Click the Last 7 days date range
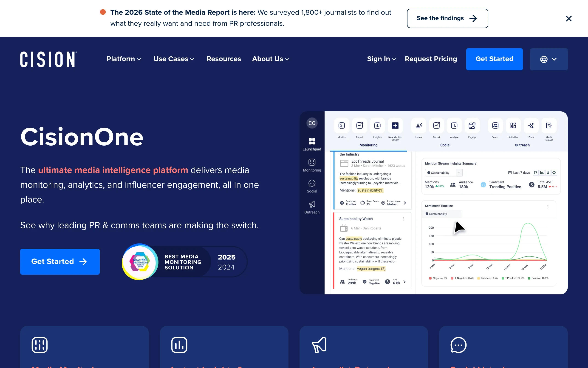The width and height of the screenshot is (588, 368). tap(519, 172)
